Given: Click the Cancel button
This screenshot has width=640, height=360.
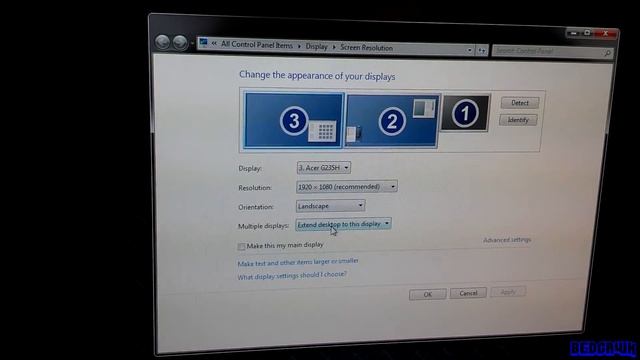Looking at the screenshot, I should click(468, 293).
